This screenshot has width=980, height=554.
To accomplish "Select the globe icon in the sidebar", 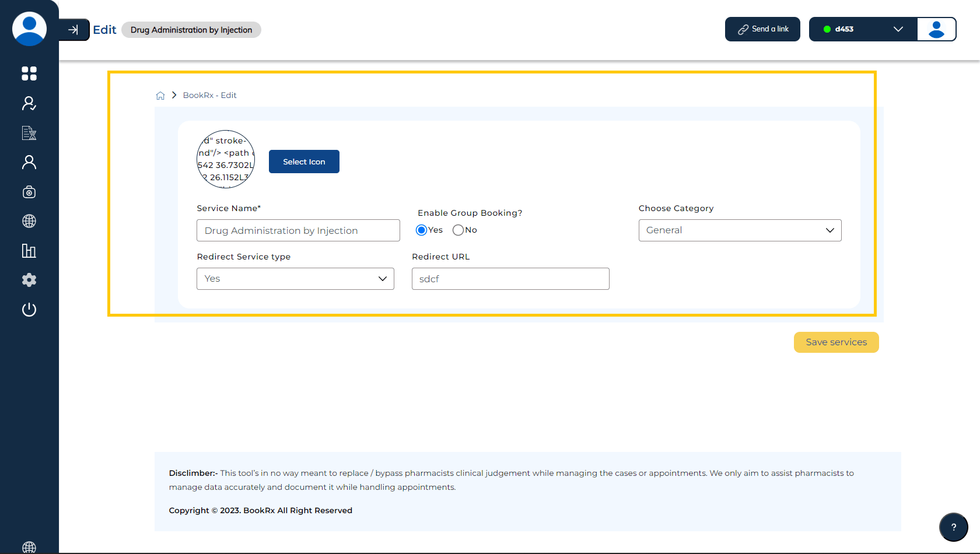I will [29, 221].
